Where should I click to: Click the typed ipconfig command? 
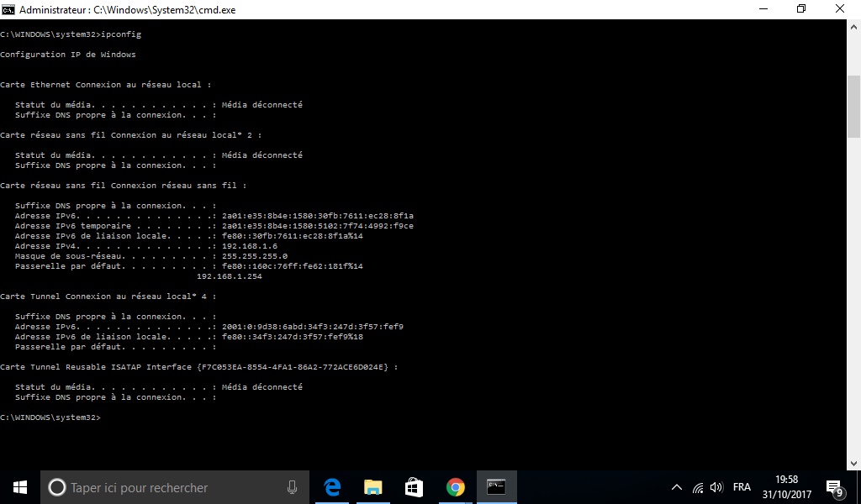pos(121,34)
